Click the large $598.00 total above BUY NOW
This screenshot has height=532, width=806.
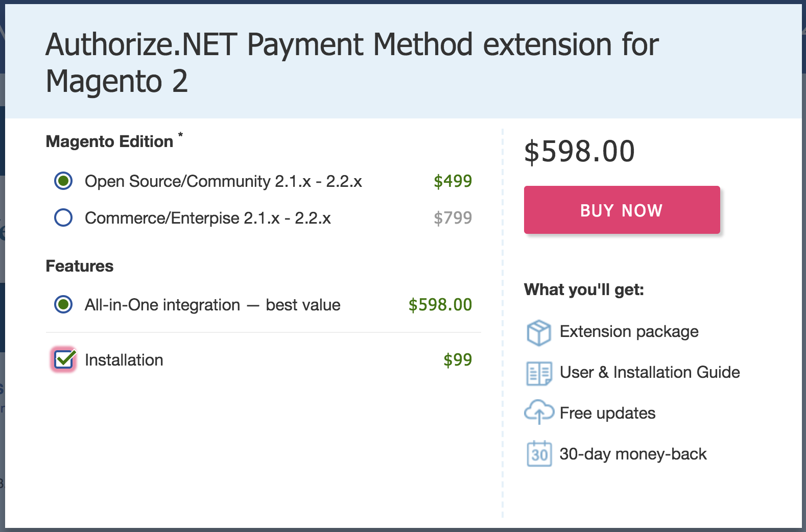click(579, 152)
